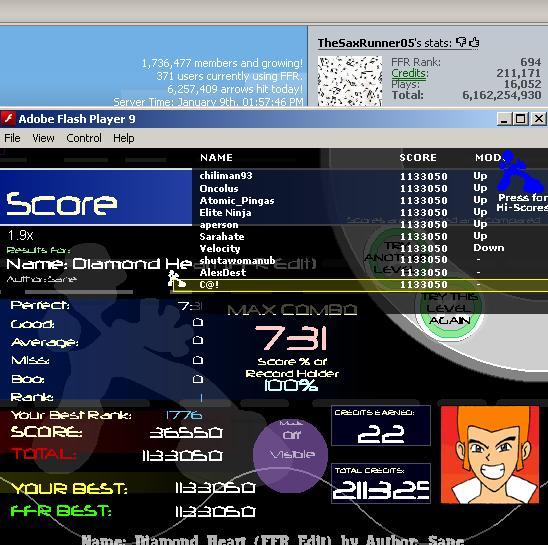
Task: Click the Credits link in stats
Action: tap(409, 73)
